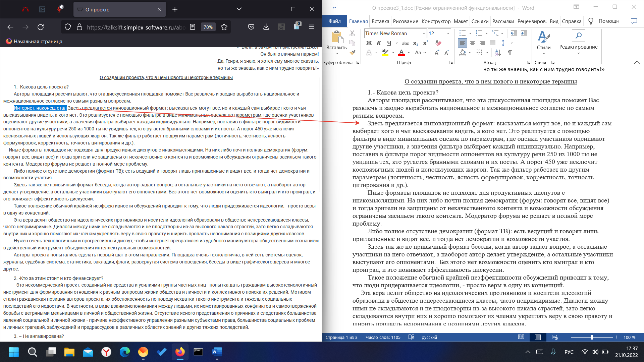644x362 pixels.
Task: List all Firefox tabs with the chevron
Action: [239, 9]
